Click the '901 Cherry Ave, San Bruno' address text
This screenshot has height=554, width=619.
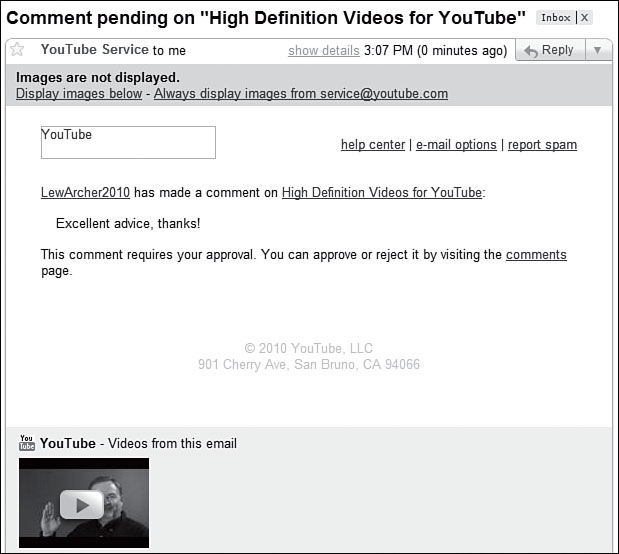point(309,364)
